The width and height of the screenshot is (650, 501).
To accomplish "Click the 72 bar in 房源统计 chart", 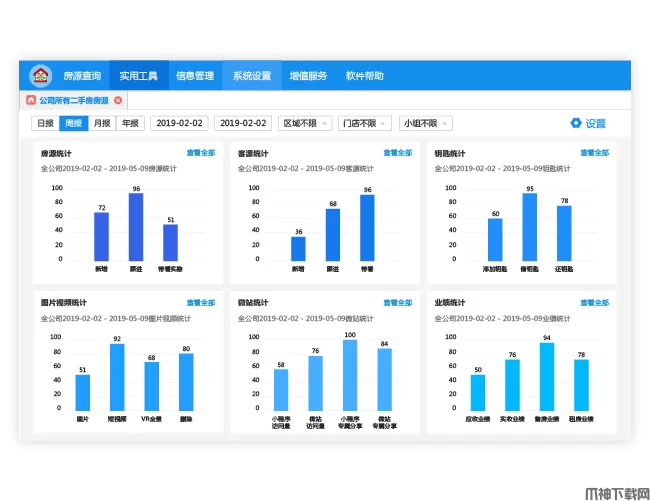I will coord(102,237).
